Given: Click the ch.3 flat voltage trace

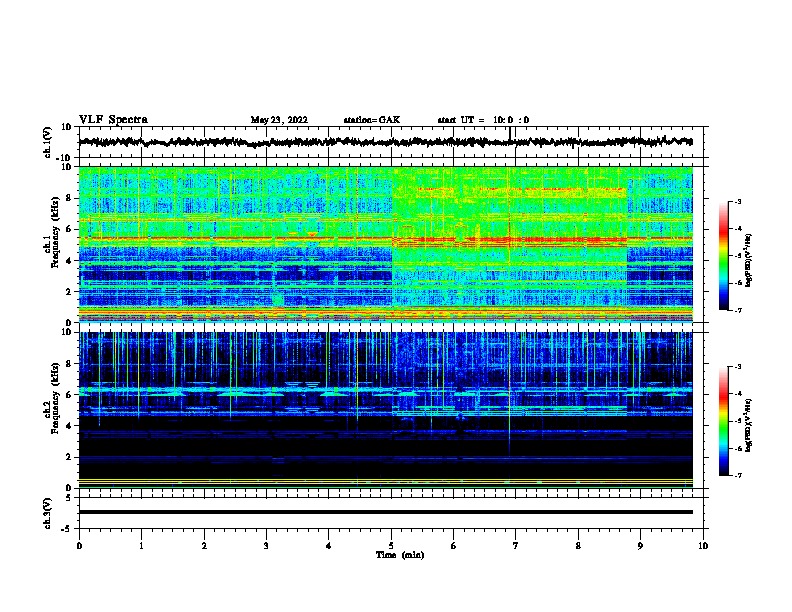Looking at the screenshot, I should (385, 512).
